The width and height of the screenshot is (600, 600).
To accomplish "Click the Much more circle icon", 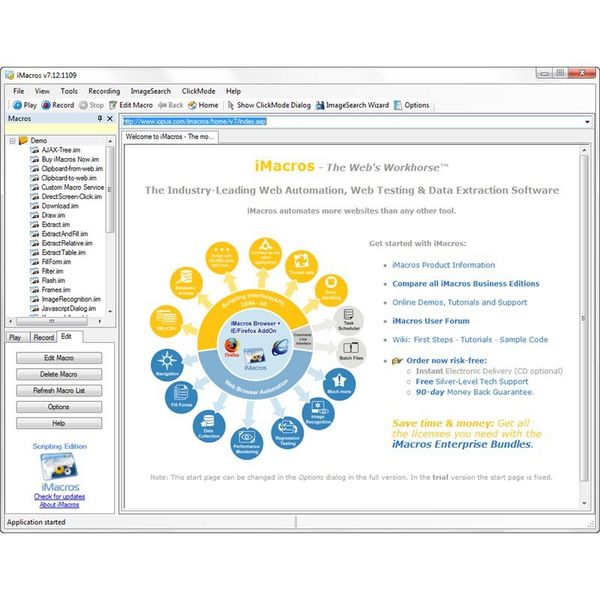I will [339, 384].
